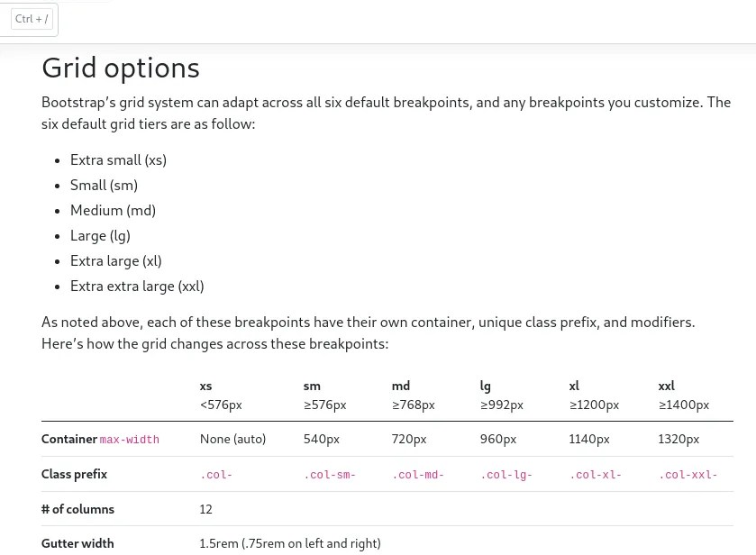
Task: Click the "Medium (md)" list item
Action: [x=113, y=210]
